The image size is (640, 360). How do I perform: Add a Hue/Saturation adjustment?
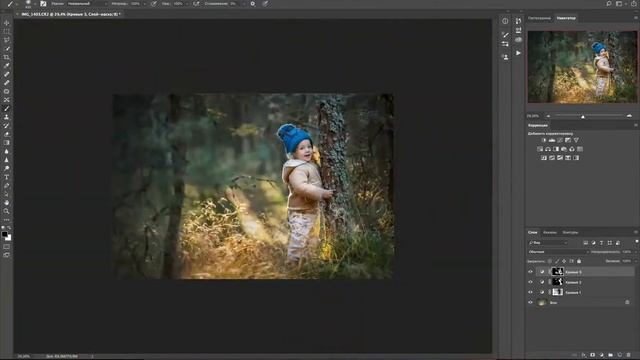tap(540, 149)
